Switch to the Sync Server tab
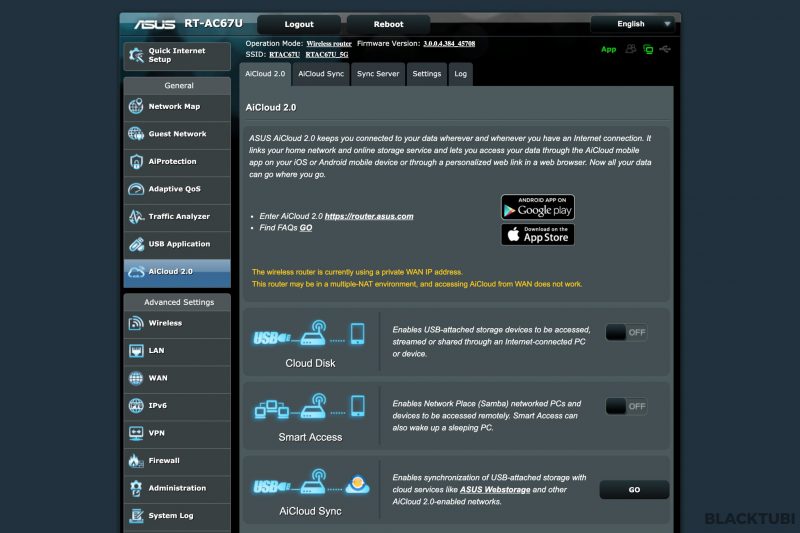The height and width of the screenshot is (533, 800). click(x=378, y=74)
